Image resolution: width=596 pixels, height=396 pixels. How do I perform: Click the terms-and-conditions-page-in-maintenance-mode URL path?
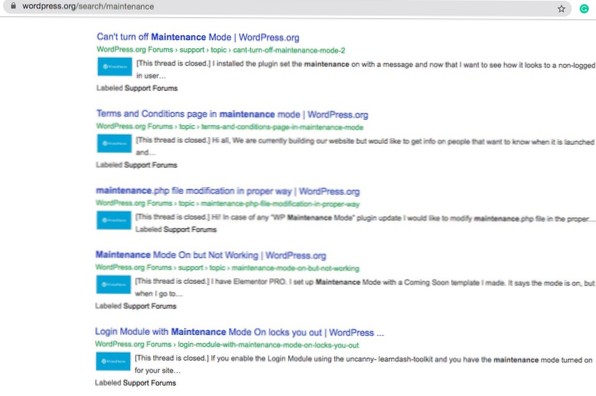pos(282,127)
